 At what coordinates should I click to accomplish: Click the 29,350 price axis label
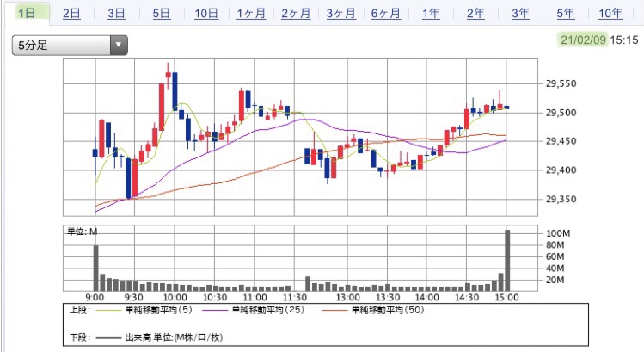561,199
